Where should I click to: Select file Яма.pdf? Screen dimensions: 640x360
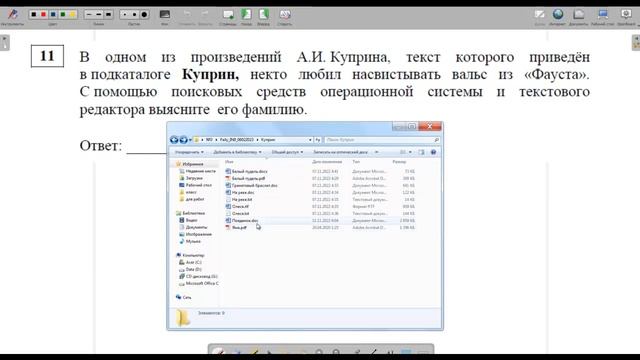coord(236,227)
